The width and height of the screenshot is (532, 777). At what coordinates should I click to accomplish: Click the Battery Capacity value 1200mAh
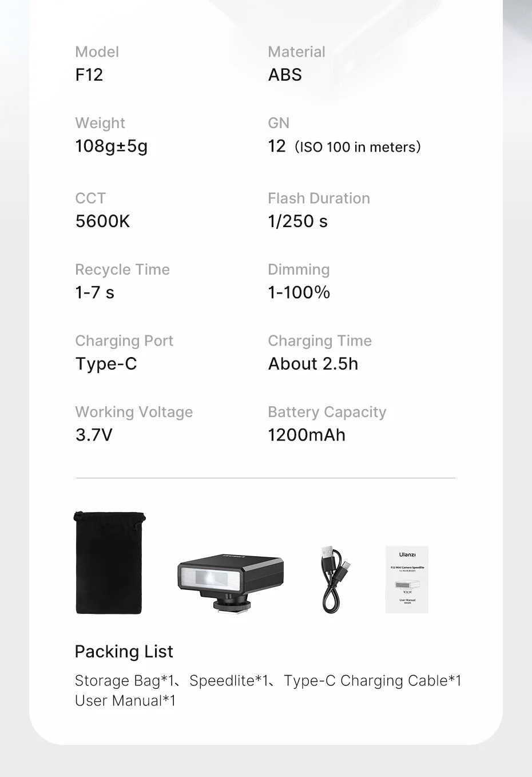pyautogui.click(x=307, y=435)
